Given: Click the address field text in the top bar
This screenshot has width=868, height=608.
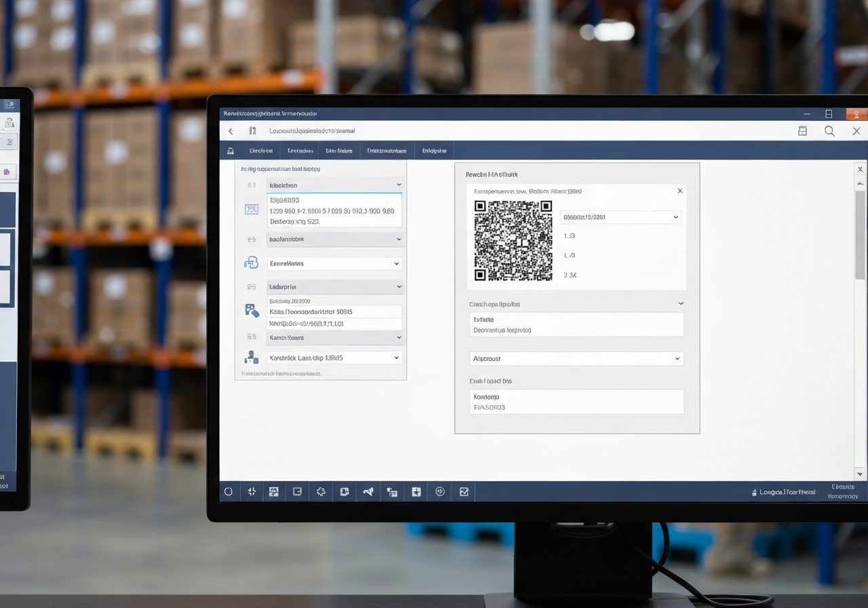Looking at the screenshot, I should (x=312, y=131).
